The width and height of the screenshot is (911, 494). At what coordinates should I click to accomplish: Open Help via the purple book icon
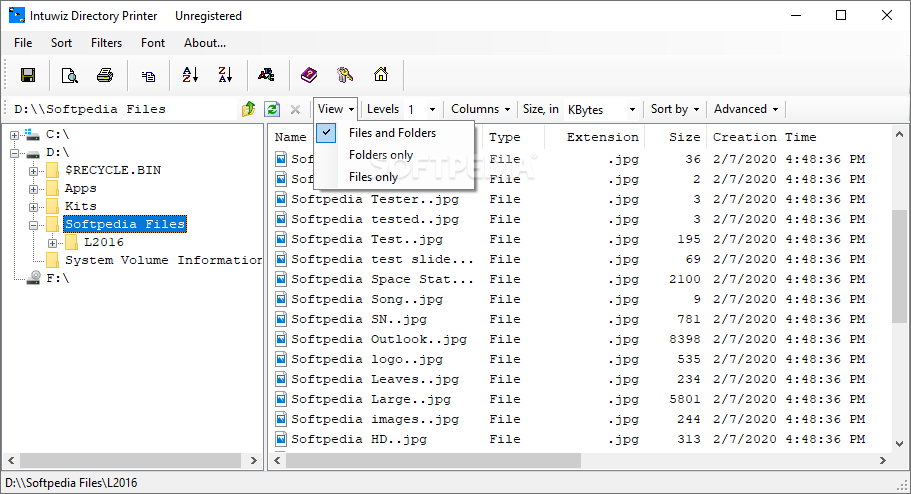(x=309, y=74)
